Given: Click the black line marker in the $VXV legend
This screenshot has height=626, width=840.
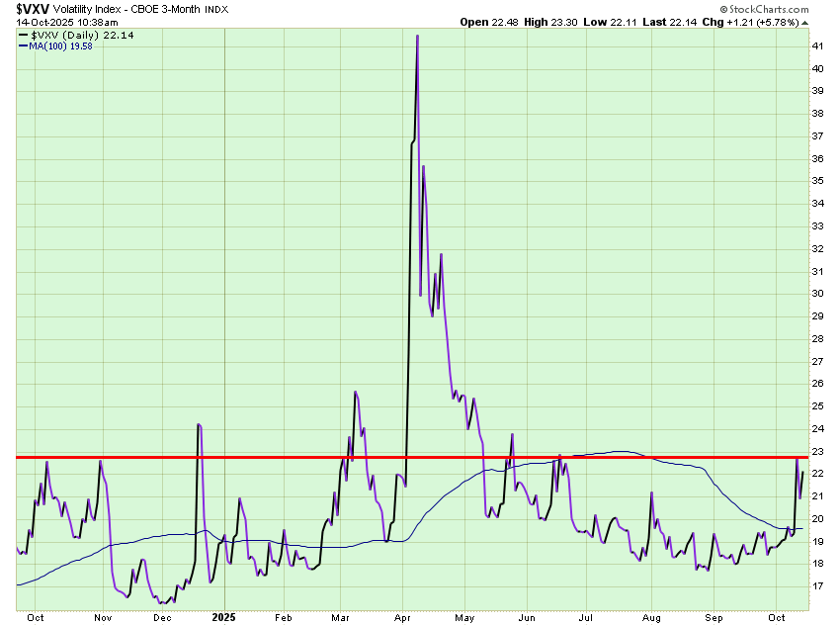Looking at the screenshot, I should (23, 36).
